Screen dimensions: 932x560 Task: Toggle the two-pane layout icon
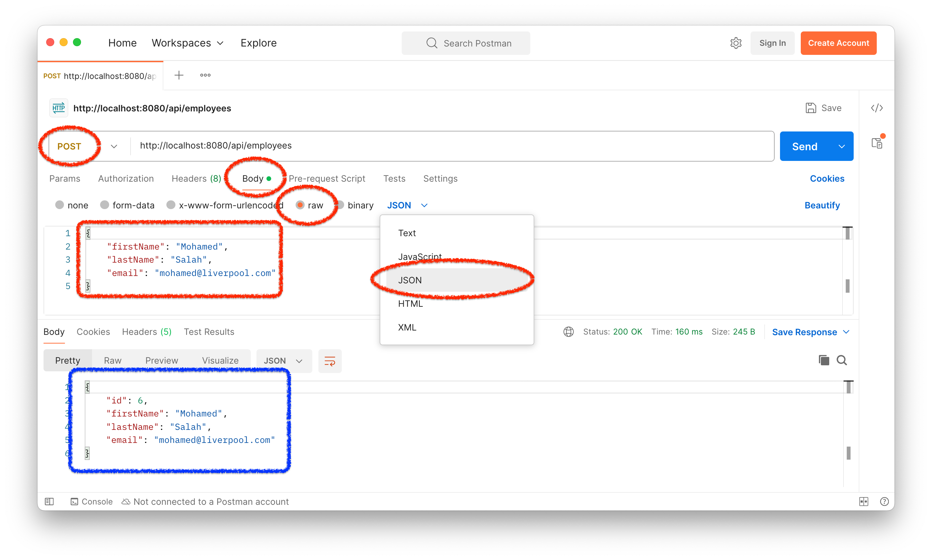point(864,501)
